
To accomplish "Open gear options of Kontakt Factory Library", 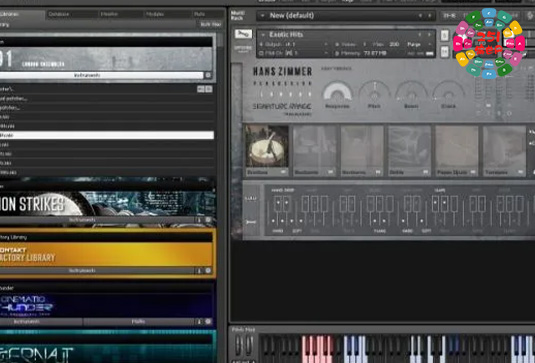I will 208,271.
